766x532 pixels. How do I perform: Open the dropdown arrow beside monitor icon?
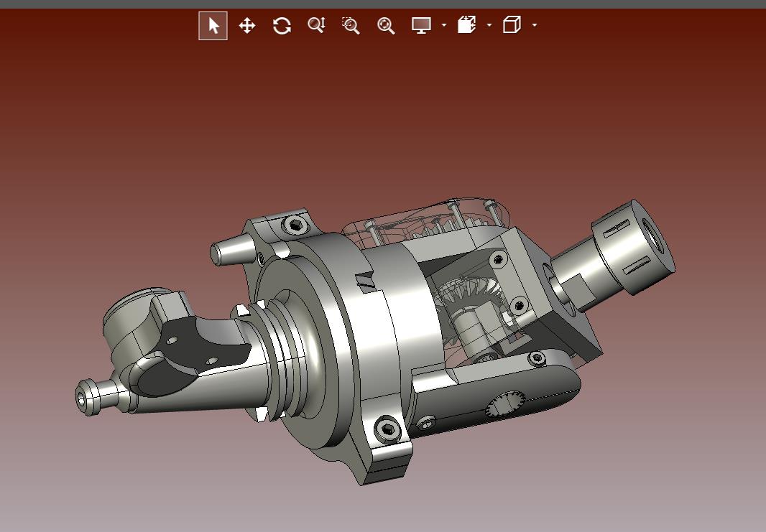point(443,25)
